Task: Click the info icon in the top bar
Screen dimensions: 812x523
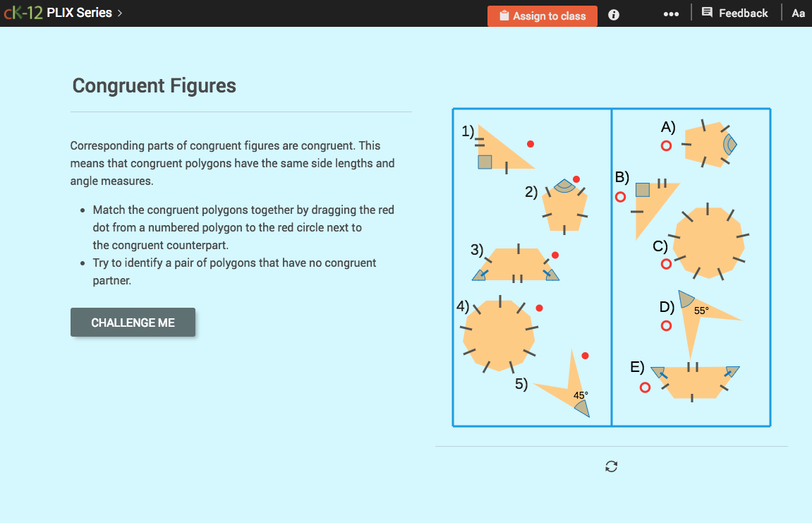Action: click(613, 14)
